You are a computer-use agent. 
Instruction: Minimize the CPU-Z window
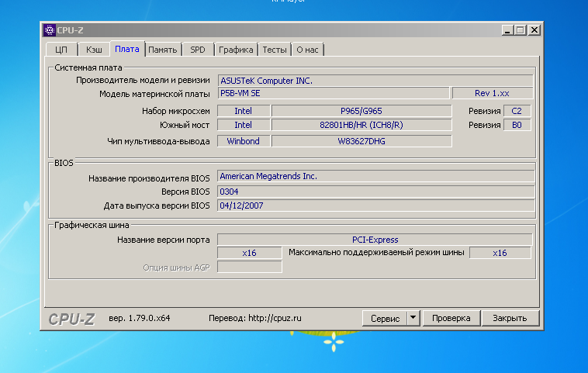pyautogui.click(x=507, y=30)
